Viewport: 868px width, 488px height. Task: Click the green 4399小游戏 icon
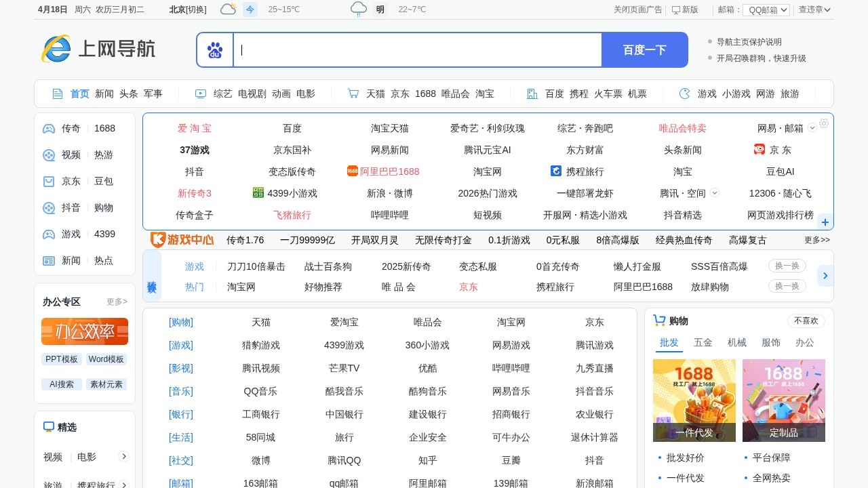[x=258, y=192]
